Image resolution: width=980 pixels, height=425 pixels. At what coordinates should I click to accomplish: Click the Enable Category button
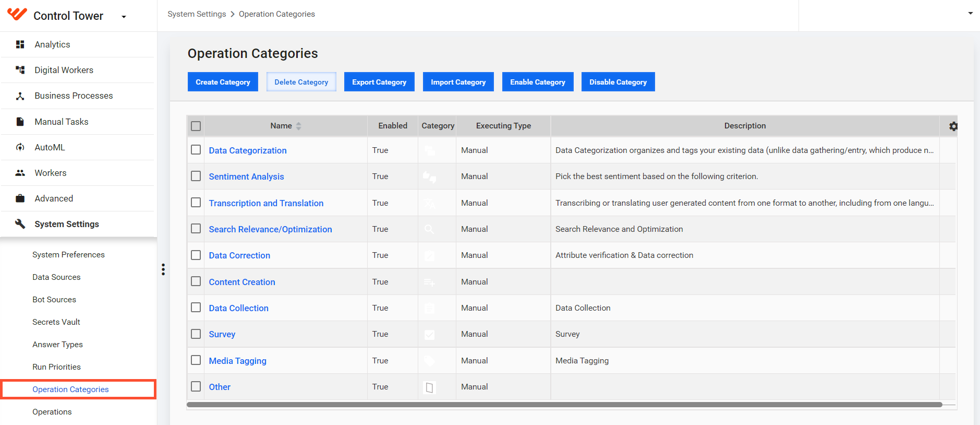pos(538,82)
